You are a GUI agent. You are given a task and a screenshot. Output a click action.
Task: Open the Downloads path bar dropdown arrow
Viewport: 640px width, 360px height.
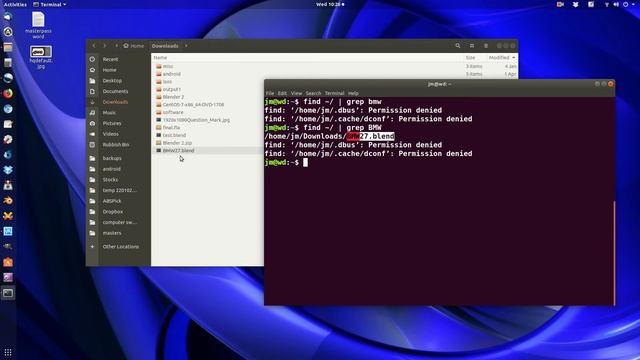point(186,46)
